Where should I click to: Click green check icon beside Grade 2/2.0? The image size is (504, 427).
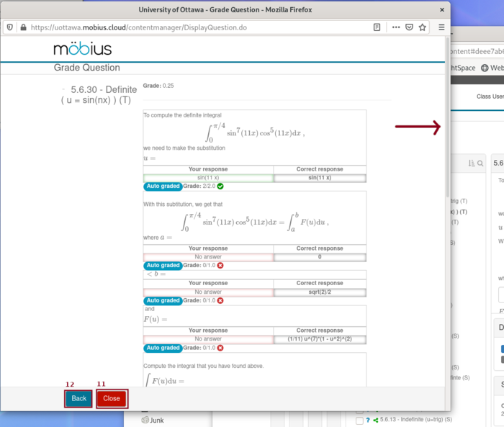click(220, 186)
